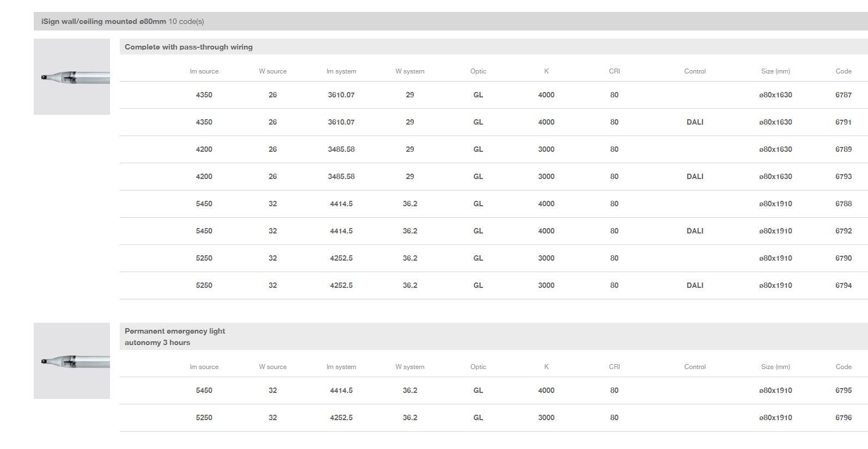Screen dimensions: 868x449
Task: Click product code 6790
Action: click(x=843, y=258)
